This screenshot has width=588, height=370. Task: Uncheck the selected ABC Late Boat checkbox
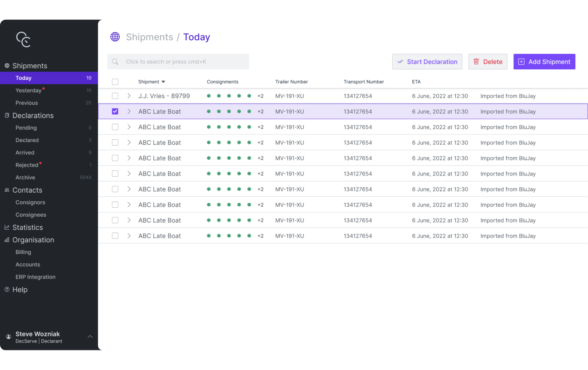pos(115,111)
